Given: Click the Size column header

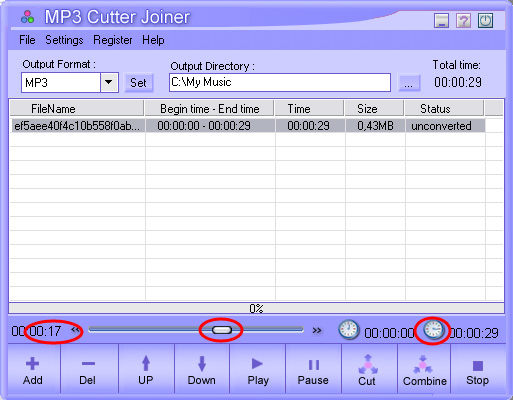Looking at the screenshot, I should pyautogui.click(x=374, y=109).
